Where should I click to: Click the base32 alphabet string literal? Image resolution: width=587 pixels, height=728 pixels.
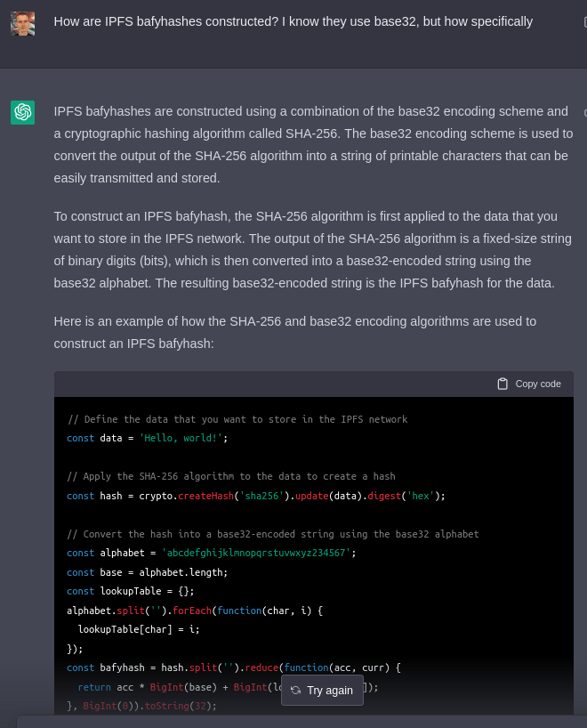pos(258,553)
